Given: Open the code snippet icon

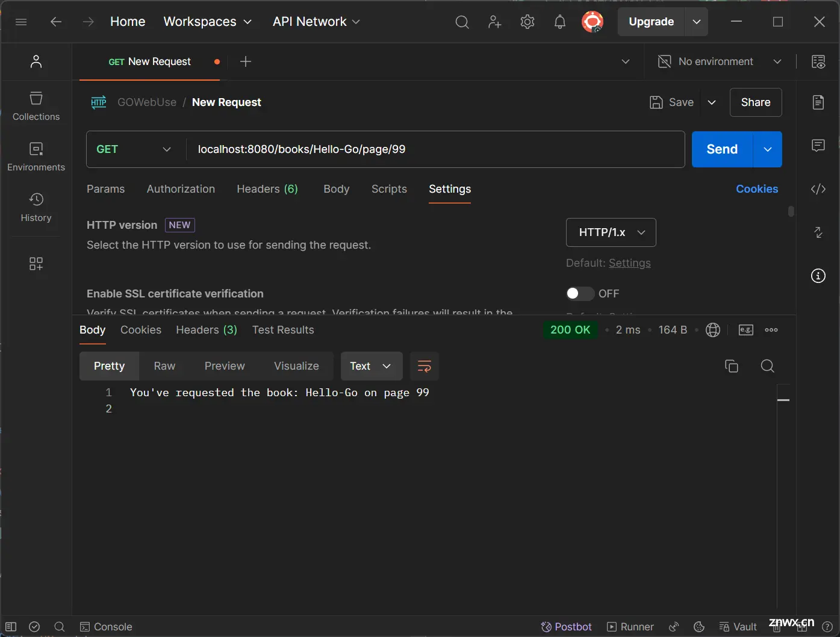Looking at the screenshot, I should (818, 189).
